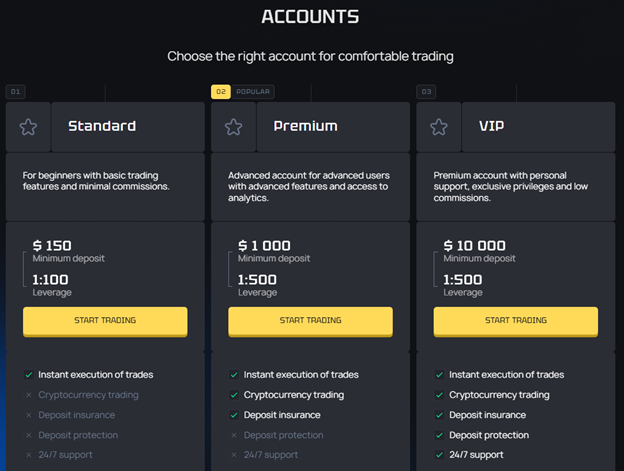Click the POPULAR tag label
The height and width of the screenshot is (471, 624).
click(x=253, y=92)
